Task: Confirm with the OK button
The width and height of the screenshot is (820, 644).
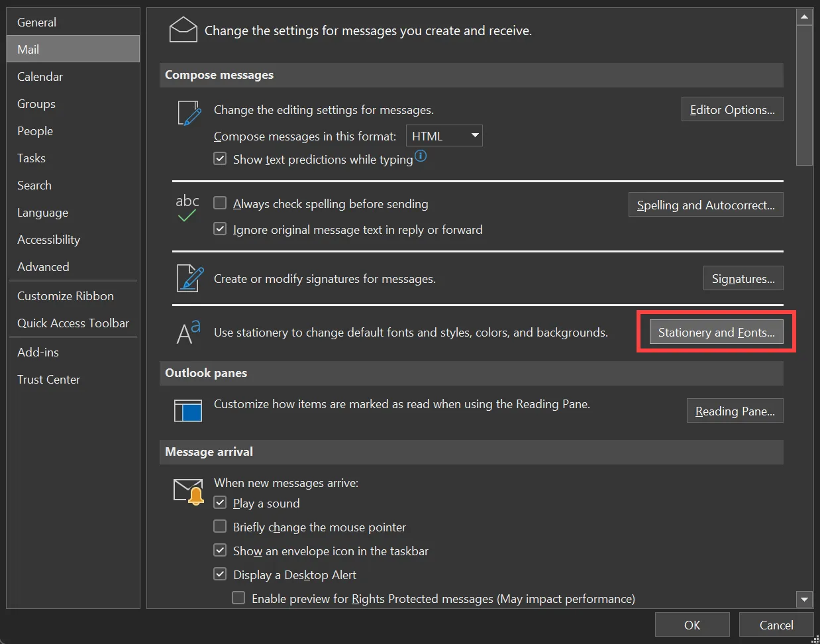Action: click(x=692, y=625)
